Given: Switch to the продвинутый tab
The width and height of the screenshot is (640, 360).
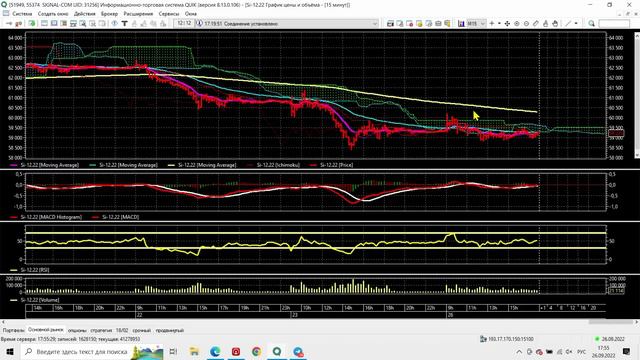Looking at the screenshot, I should 170,330.
